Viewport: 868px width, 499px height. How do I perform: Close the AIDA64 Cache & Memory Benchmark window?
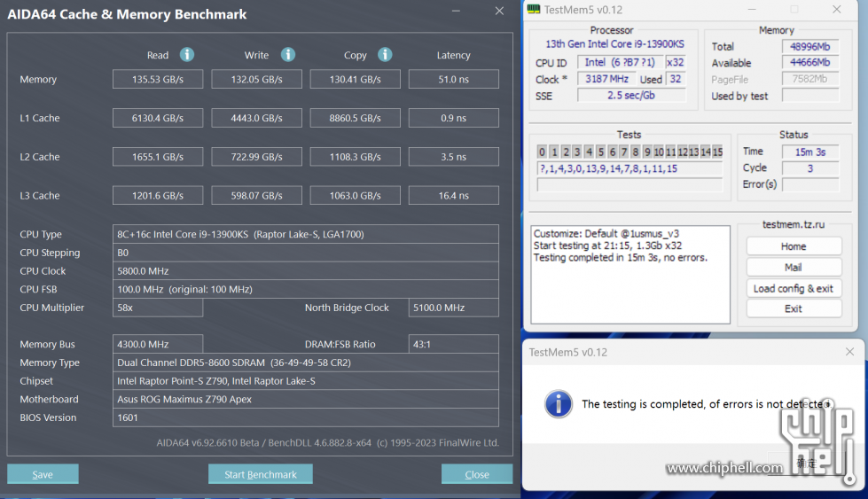(x=499, y=11)
